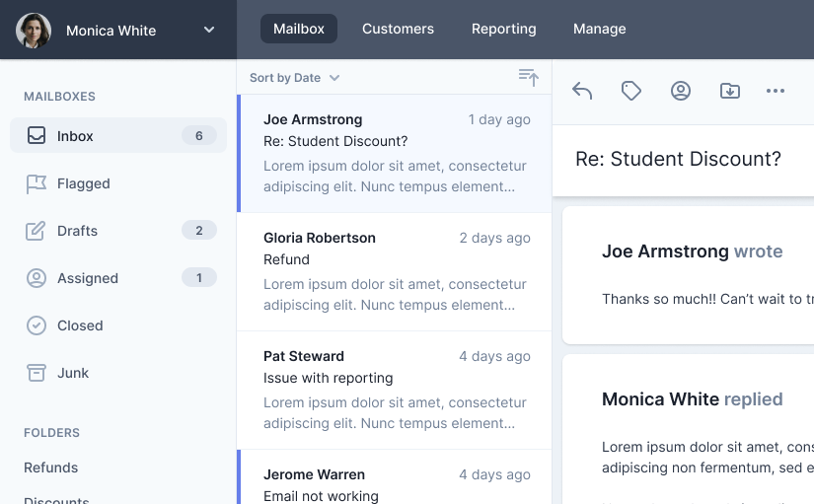The image size is (814, 504).
Task: Show the Assigned mailbox label
Action: tap(88, 278)
